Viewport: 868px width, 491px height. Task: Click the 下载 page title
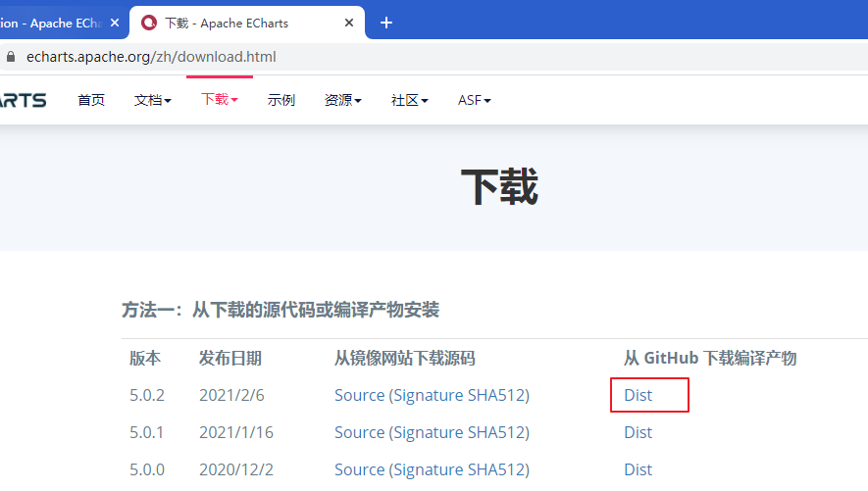[499, 186]
